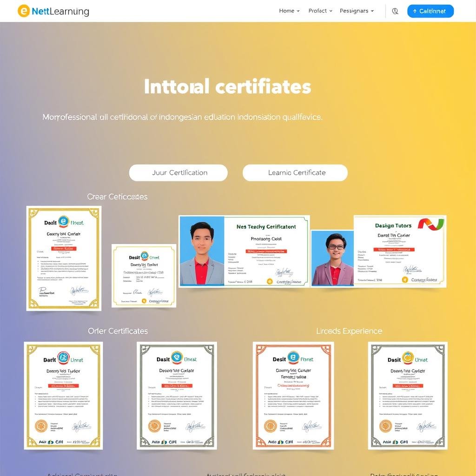Click the orange seal on the red-bordered bottom certificate
This screenshot has height=476, width=476.
[270, 426]
